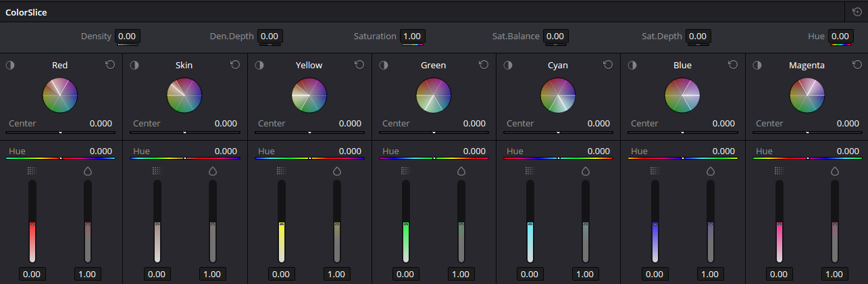868x284 pixels.
Task: Click the Blue saturation value 1.00
Action: [710, 274]
